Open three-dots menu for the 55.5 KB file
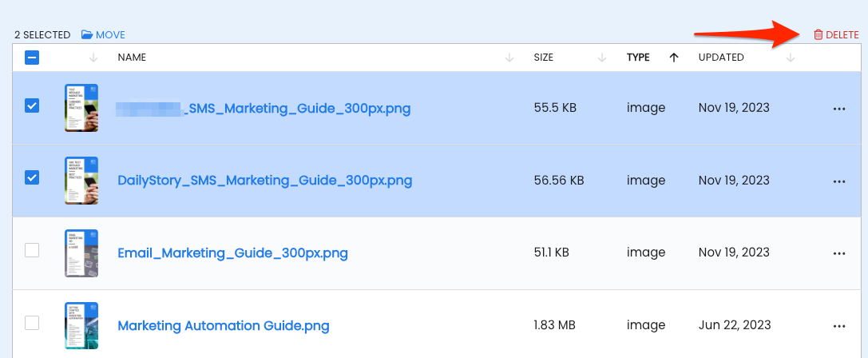This screenshot has width=868, height=358. 839,109
